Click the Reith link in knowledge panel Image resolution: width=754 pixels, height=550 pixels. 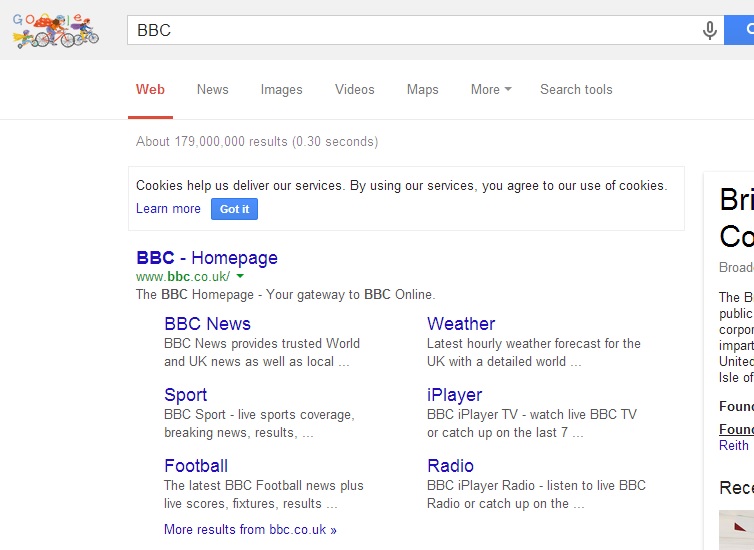734,446
